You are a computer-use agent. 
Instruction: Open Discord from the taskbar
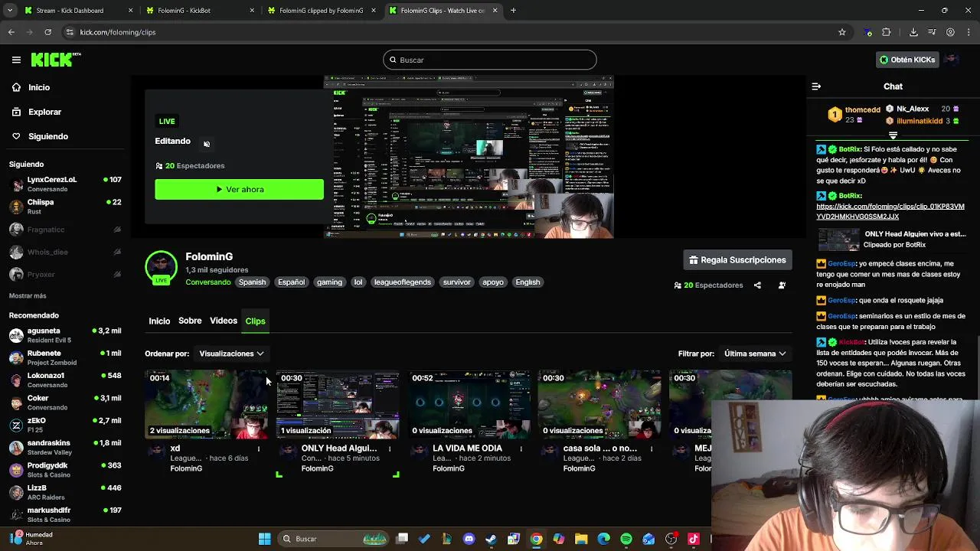(x=469, y=539)
